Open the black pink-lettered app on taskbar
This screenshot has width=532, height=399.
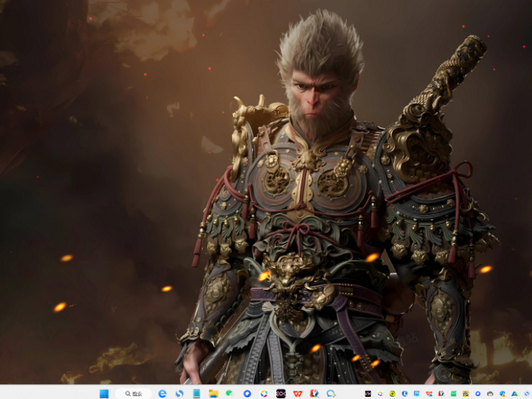pyautogui.click(x=281, y=393)
